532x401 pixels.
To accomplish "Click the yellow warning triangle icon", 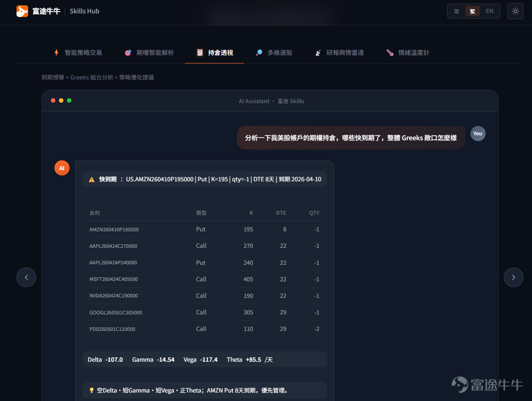I will [x=91, y=180].
